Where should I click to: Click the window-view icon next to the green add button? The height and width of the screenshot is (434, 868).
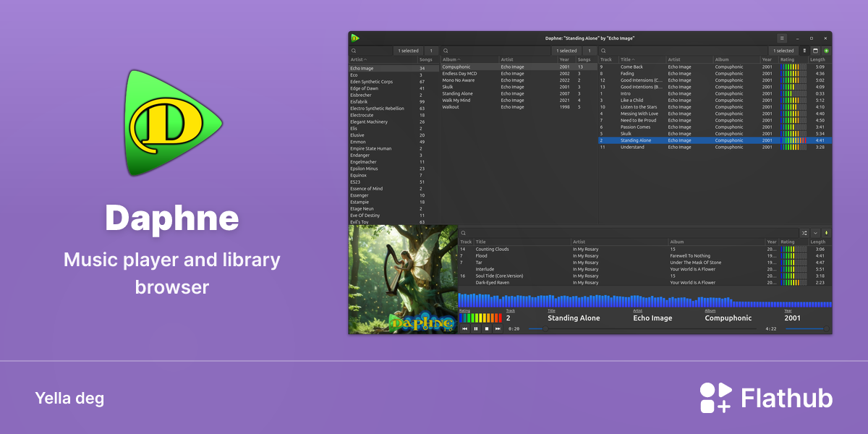(815, 51)
